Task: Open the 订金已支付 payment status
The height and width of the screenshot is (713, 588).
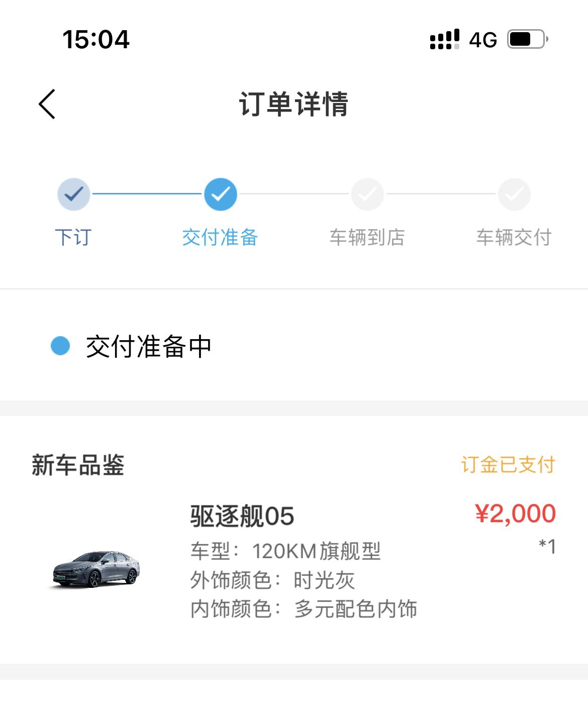Action: [508, 465]
